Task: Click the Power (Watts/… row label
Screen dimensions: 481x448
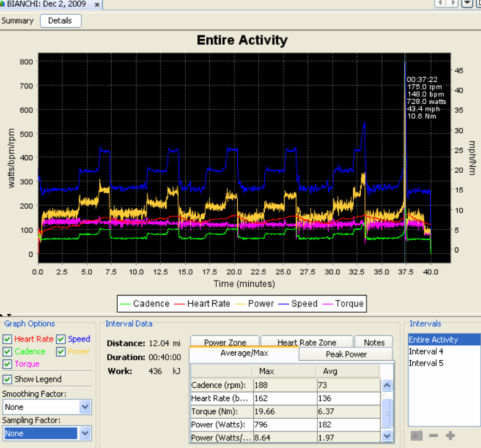Action: [222, 438]
